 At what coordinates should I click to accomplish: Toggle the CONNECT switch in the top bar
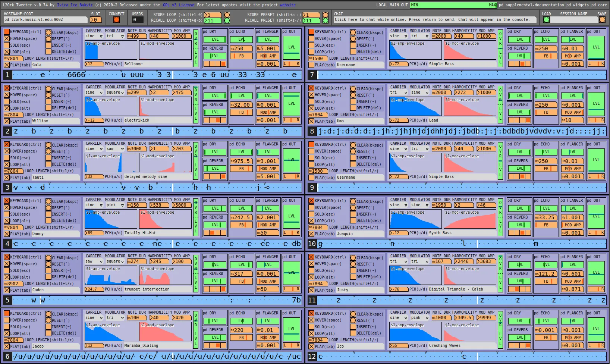116,20
